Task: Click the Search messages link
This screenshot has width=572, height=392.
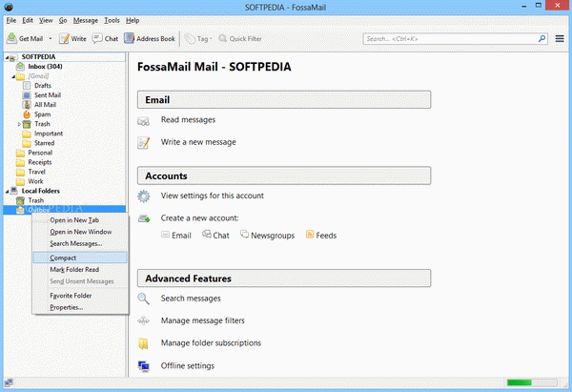Action: coord(191,299)
